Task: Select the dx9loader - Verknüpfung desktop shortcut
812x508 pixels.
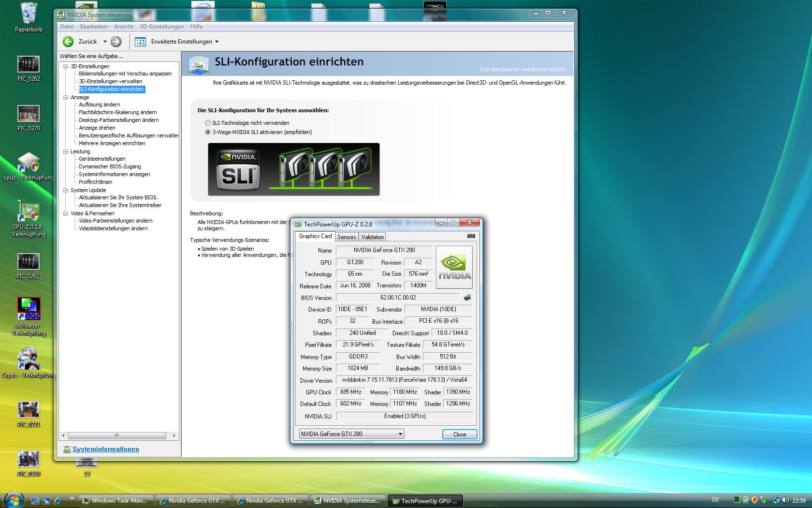Action: point(29,316)
